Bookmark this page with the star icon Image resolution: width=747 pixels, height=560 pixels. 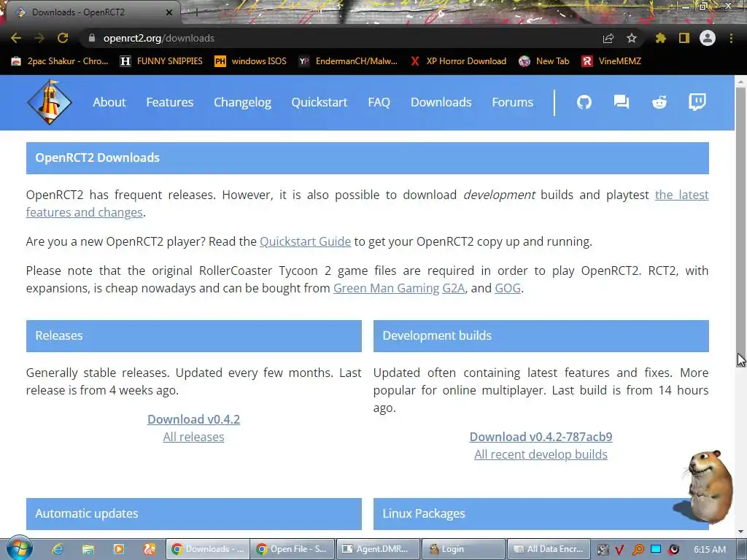pyautogui.click(x=632, y=38)
